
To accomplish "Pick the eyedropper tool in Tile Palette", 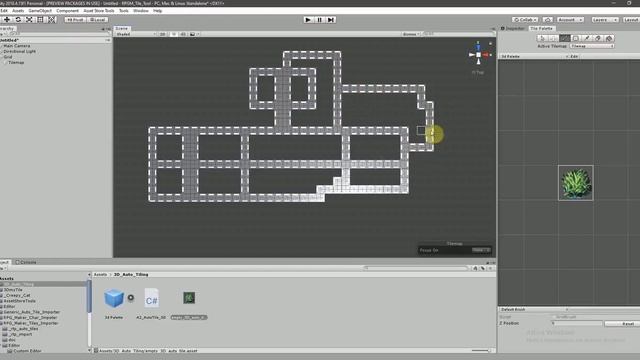I will (587, 38).
